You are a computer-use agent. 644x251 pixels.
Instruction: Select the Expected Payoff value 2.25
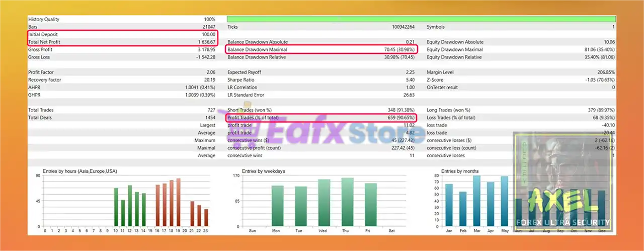coord(410,72)
